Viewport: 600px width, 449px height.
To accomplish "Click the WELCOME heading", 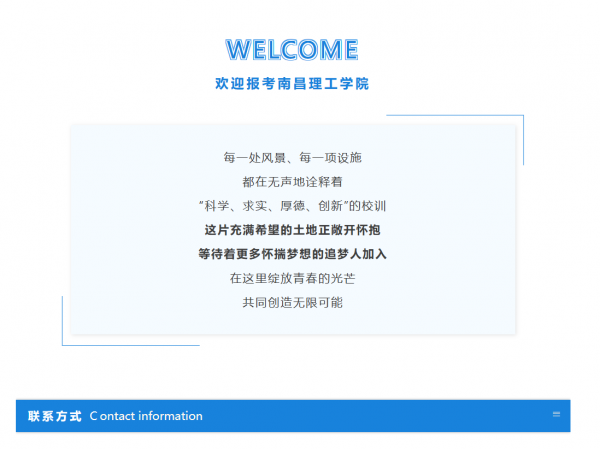I will click(292, 50).
